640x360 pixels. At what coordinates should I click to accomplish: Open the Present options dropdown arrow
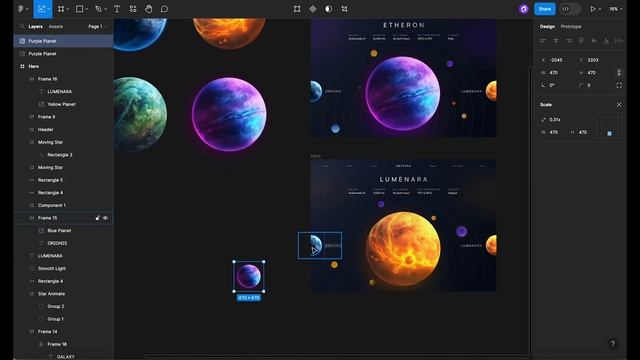point(599,9)
